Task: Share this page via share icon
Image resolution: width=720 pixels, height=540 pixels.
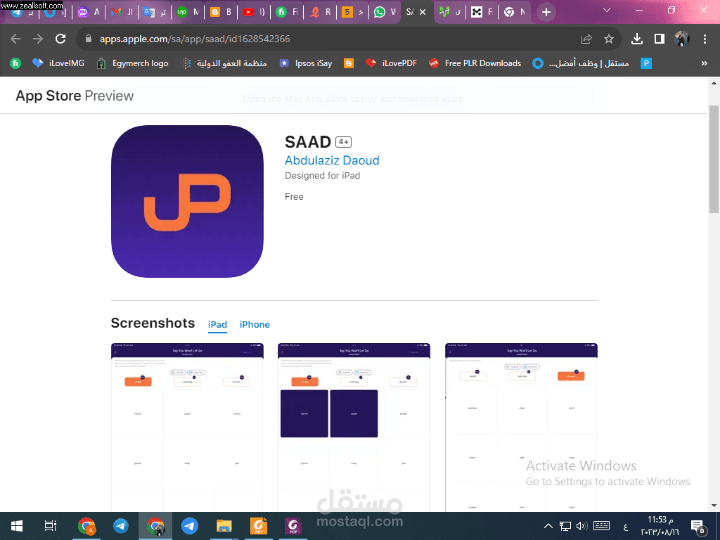Action: 586,39
